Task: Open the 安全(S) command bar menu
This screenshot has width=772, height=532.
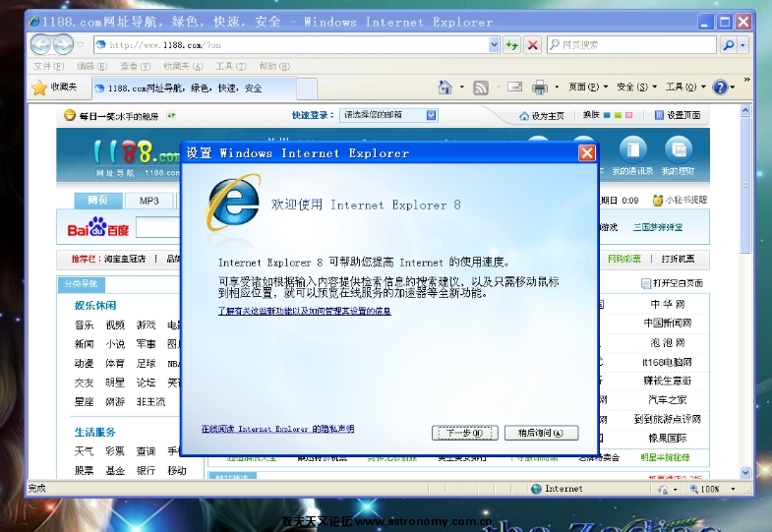Action: click(x=636, y=88)
